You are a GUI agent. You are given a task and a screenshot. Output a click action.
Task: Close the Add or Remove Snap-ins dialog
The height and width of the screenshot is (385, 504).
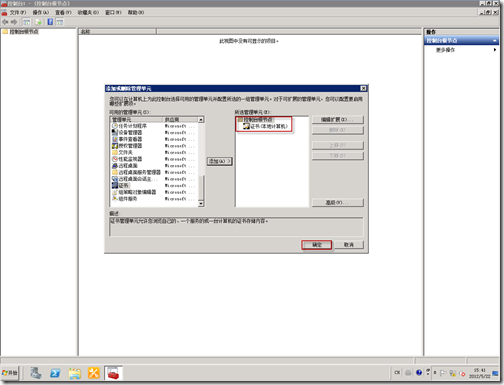[x=363, y=88]
